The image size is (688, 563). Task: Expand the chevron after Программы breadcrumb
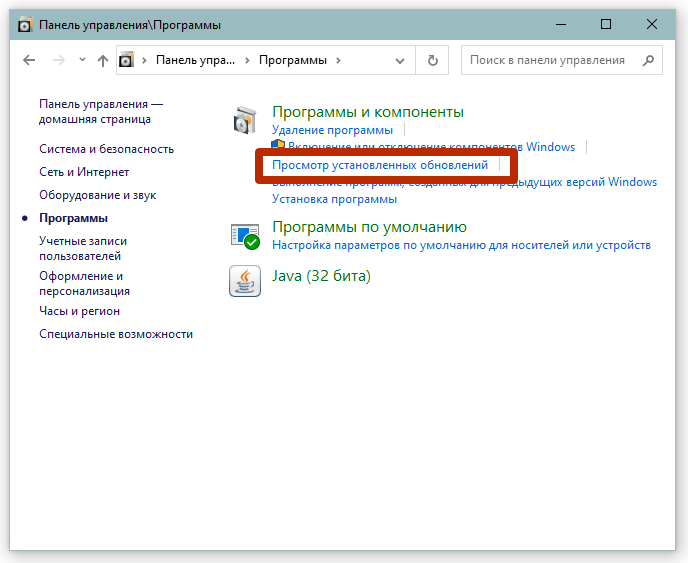pos(338,60)
